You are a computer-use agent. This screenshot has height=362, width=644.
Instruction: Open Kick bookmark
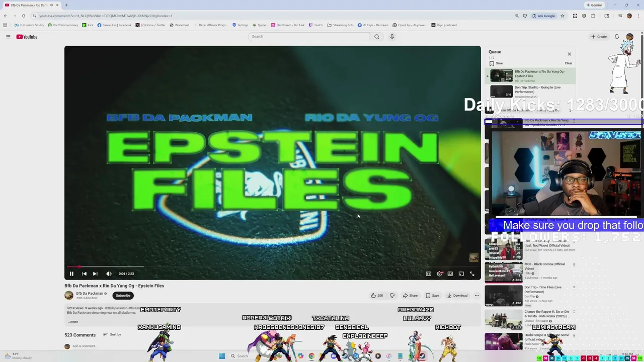(88, 25)
